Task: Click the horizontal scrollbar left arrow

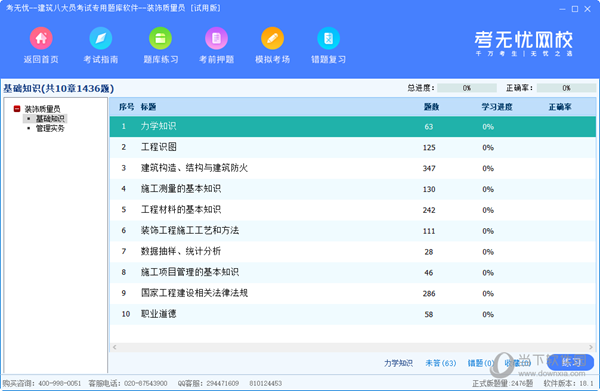Action: (114, 347)
